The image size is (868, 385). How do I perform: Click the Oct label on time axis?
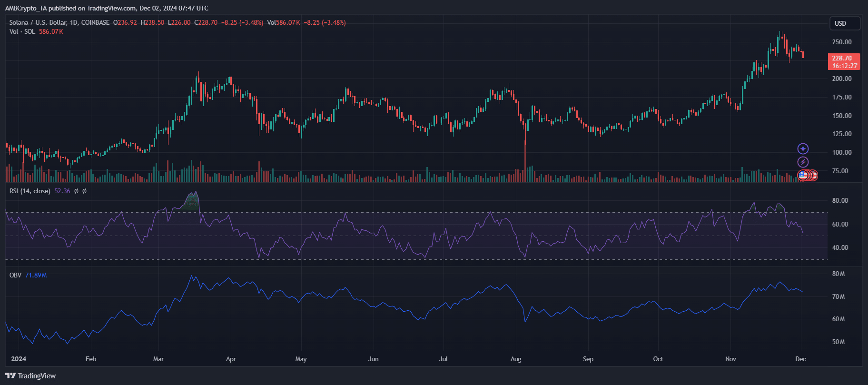click(x=658, y=359)
